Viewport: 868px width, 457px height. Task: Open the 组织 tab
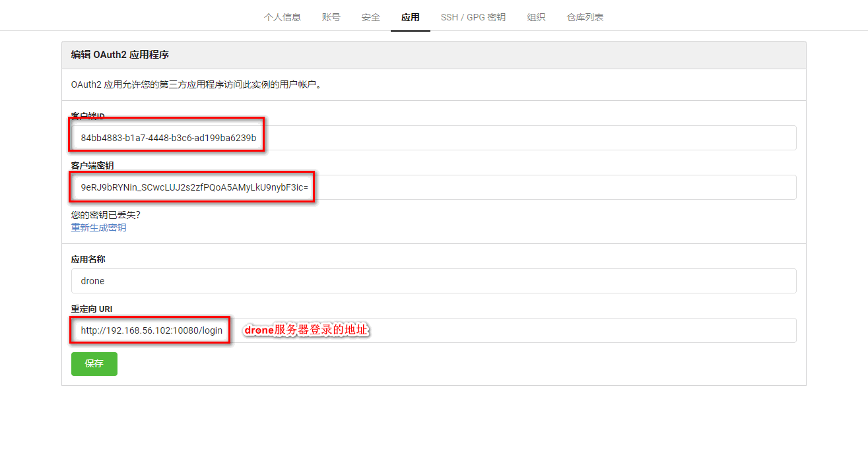click(x=536, y=17)
